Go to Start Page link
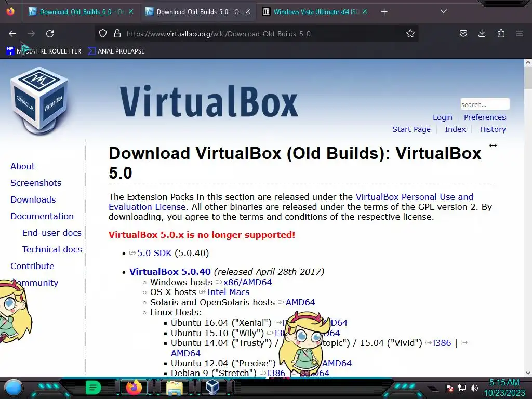532x399 pixels. tap(411, 129)
